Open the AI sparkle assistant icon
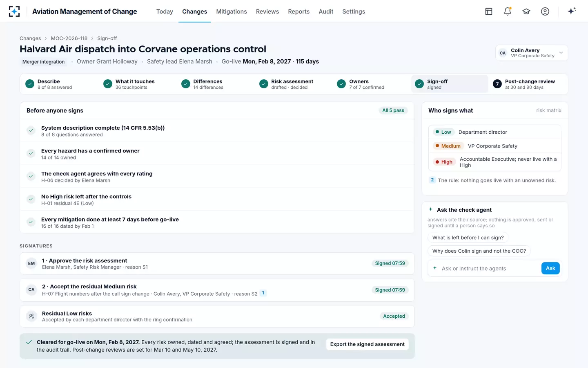588x368 pixels. coord(572,11)
